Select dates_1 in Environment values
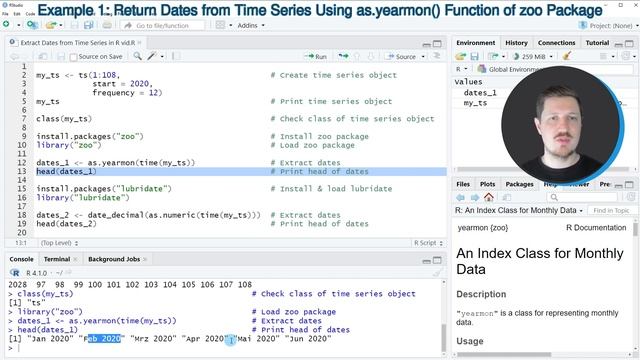Screen dimensions: 640x360 (x=480, y=93)
